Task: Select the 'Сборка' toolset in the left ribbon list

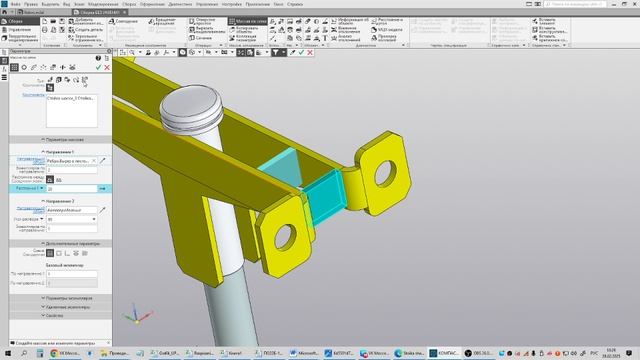Action: (x=20, y=21)
